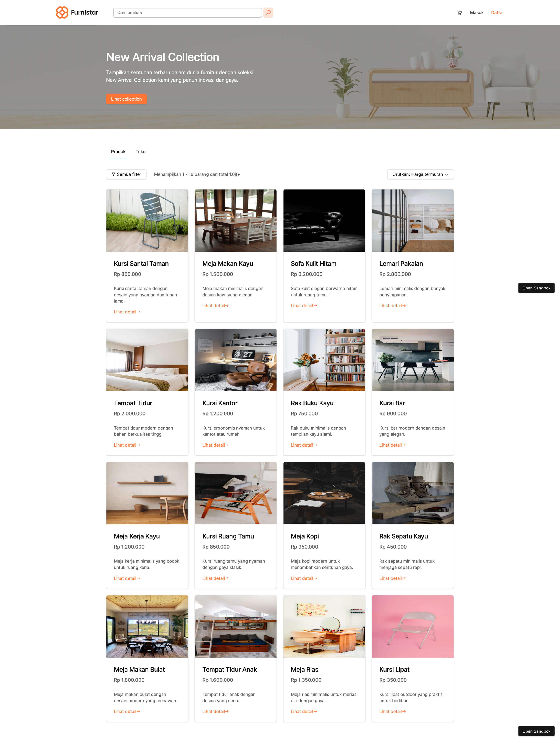Open the Kursi Ruang Tamu product image
560x742 pixels.
(236, 493)
